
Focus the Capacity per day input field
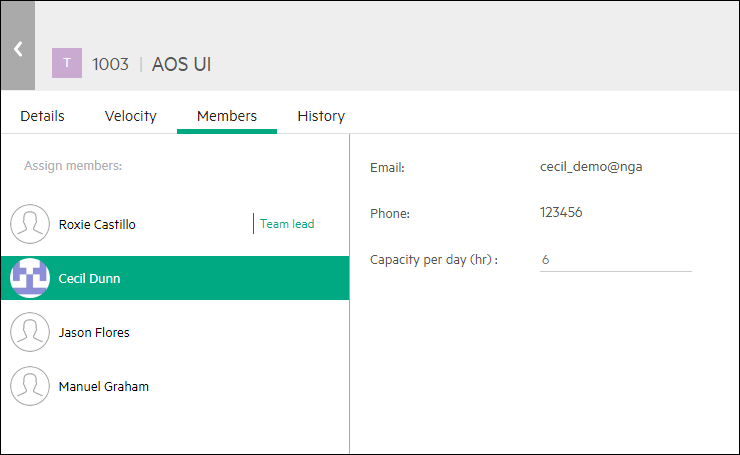point(615,260)
